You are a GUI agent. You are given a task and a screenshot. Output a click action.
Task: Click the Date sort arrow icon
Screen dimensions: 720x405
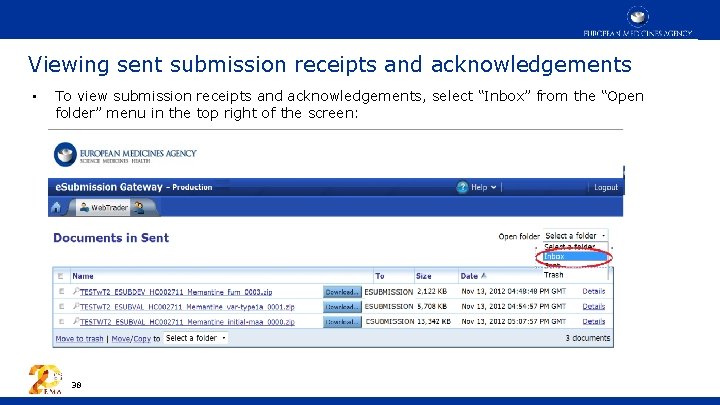(484, 276)
